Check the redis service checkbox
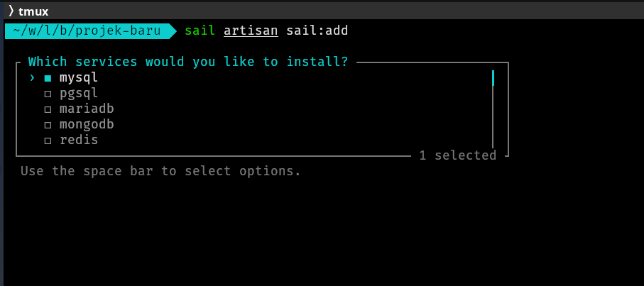Image resolution: width=644 pixels, height=286 pixels. pos(48,141)
